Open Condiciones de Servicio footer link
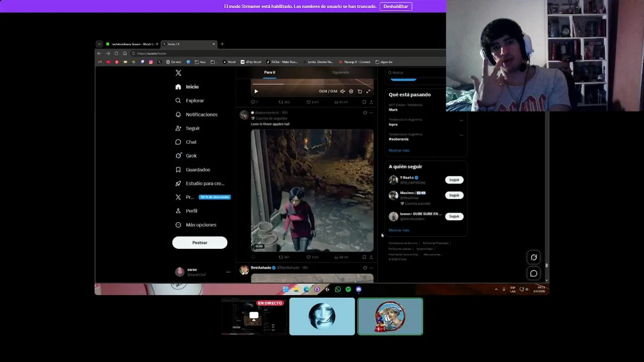Image resolution: width=644 pixels, height=362 pixels. click(403, 243)
